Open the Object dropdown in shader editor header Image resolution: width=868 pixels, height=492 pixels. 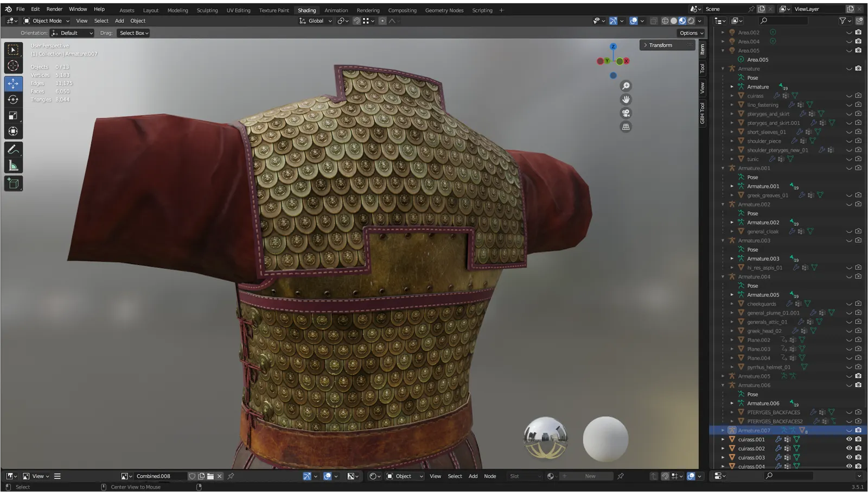click(405, 476)
